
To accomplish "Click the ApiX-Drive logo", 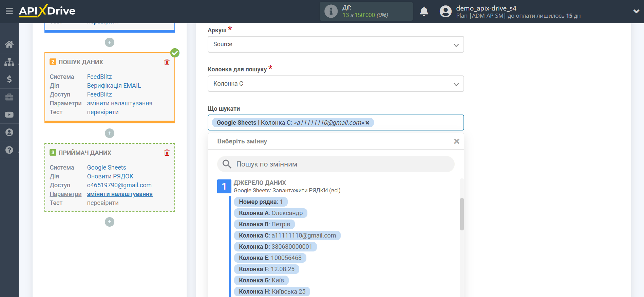I will [47, 11].
